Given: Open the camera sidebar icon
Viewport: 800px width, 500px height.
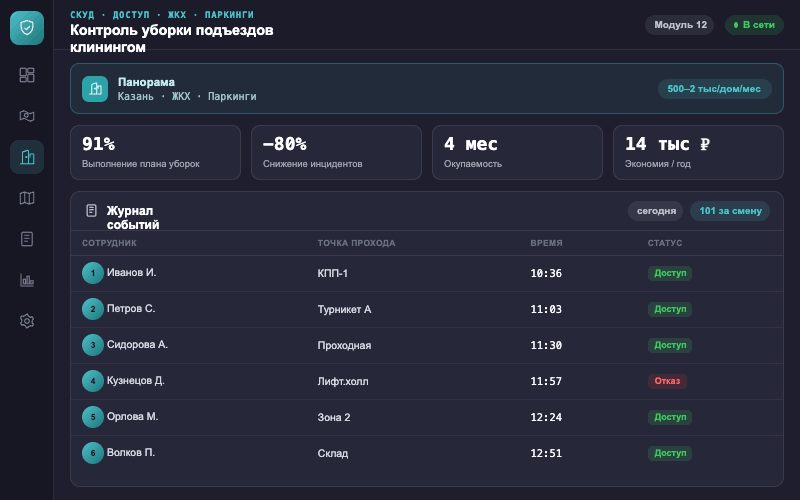Looking at the screenshot, I should (27, 116).
